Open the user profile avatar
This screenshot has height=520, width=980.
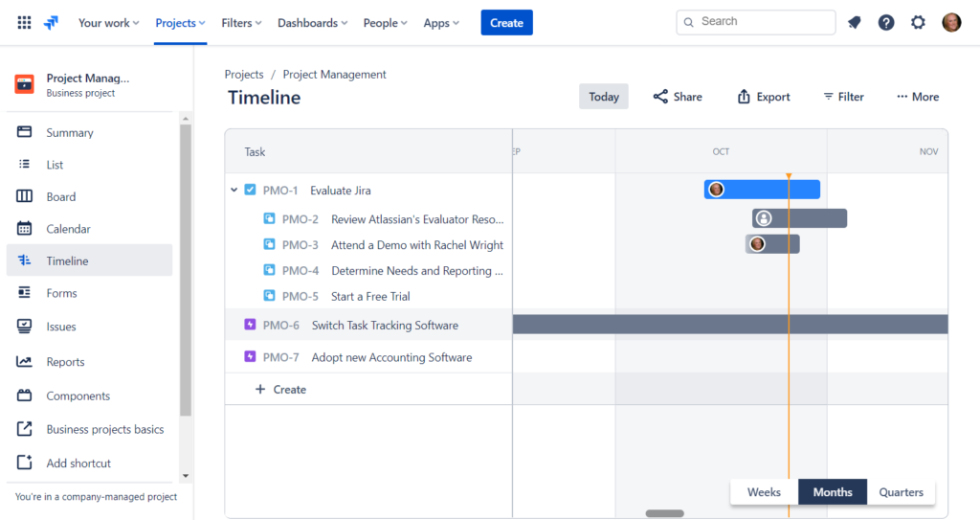[x=951, y=23]
